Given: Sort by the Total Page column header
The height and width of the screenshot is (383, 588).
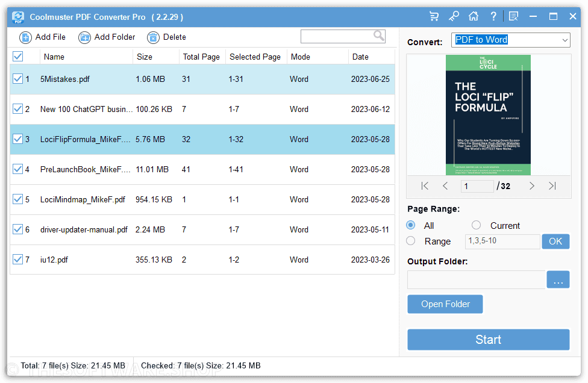Looking at the screenshot, I should click(x=202, y=57).
